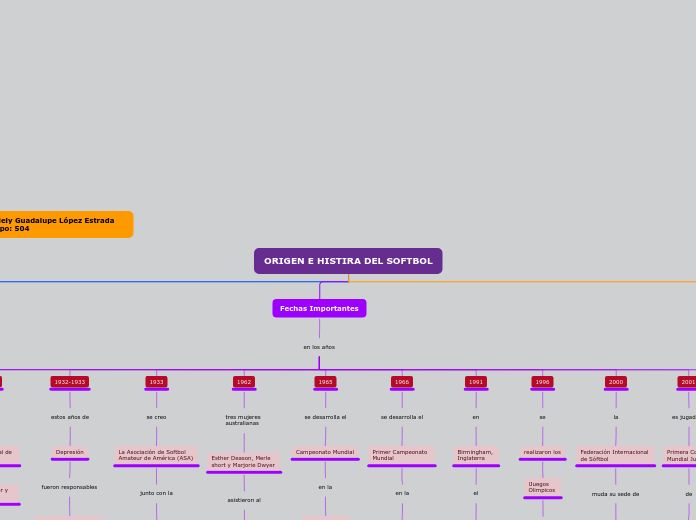This screenshot has height=520, width=696.
Task: Click the Fechas Importantes node
Action: 319,308
